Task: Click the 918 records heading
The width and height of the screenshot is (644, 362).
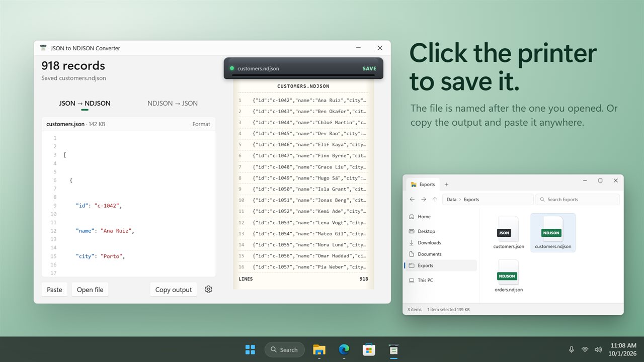Action: [x=73, y=66]
